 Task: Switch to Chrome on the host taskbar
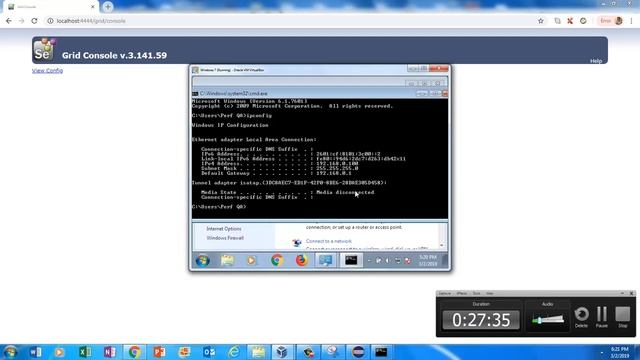coord(134,352)
